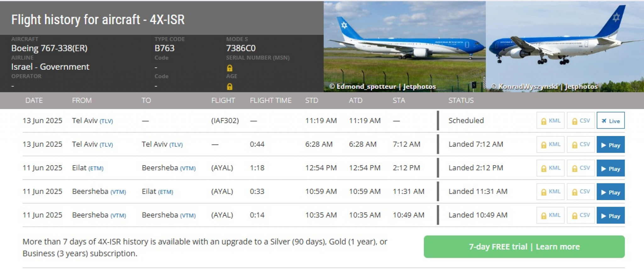Click the DATE column header
Screen dimensions: 644x272
coord(34,101)
